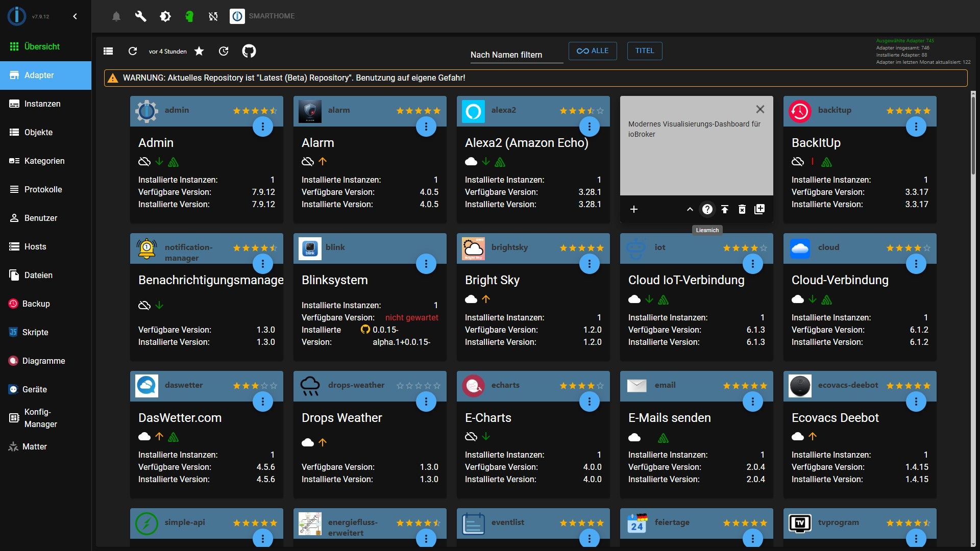
Task: Collapse the sidebar with left arrow
Action: point(75,16)
